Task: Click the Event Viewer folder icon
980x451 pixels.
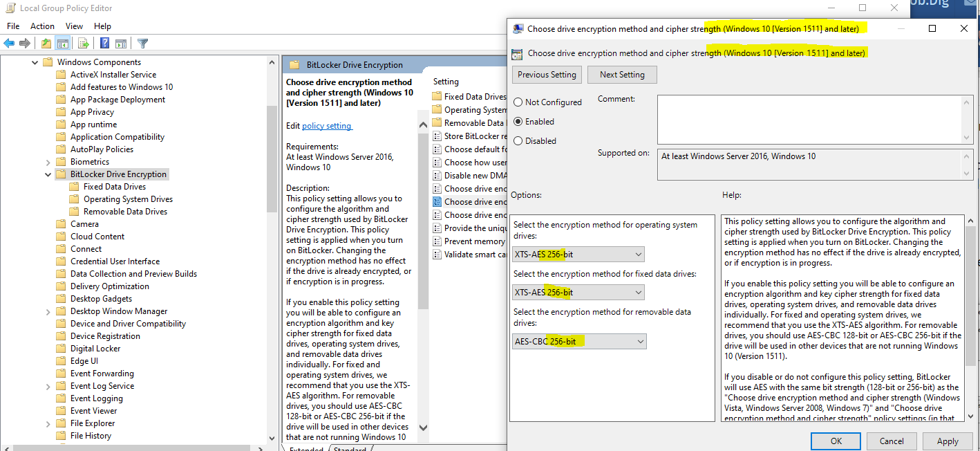Action: (61, 411)
